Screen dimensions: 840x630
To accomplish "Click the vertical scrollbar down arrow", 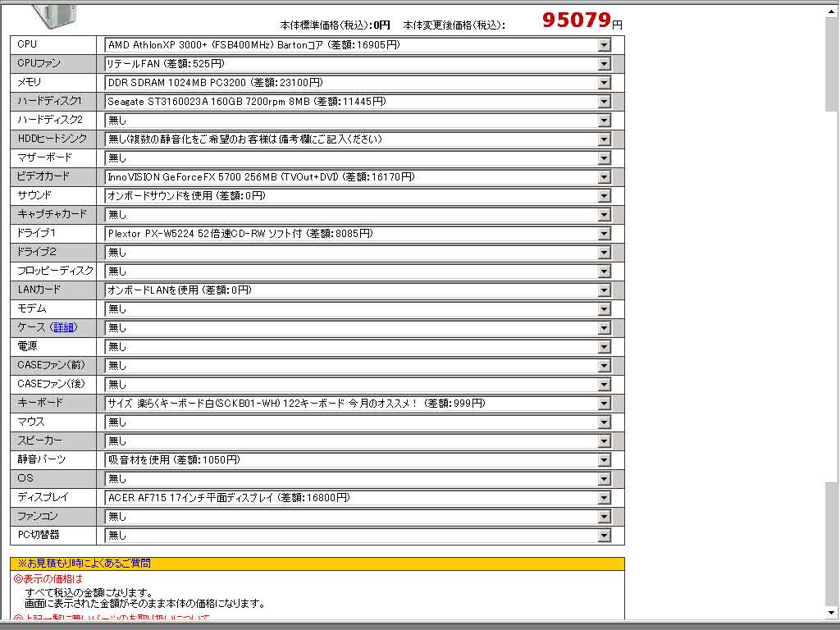I will click(x=832, y=613).
